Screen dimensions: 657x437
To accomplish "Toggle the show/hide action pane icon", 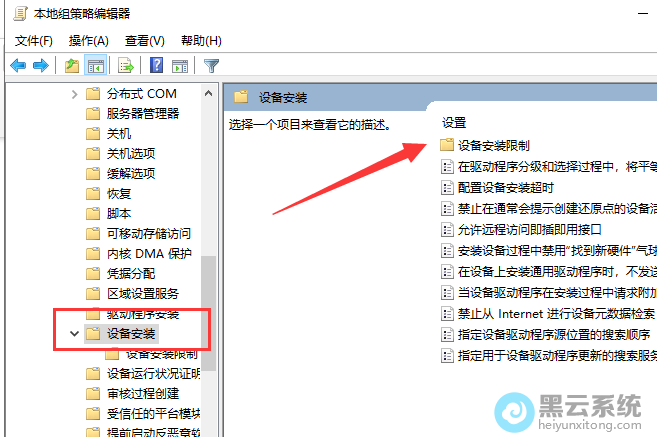I will pos(180,66).
